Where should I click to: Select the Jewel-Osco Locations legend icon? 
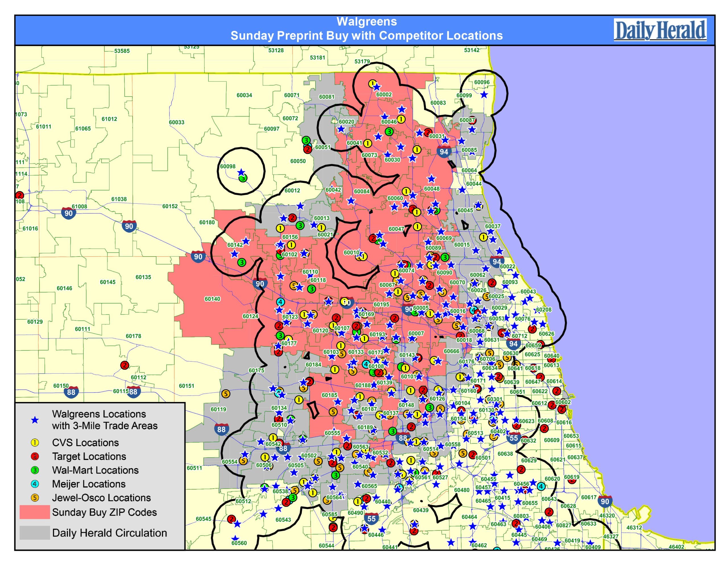point(35,498)
